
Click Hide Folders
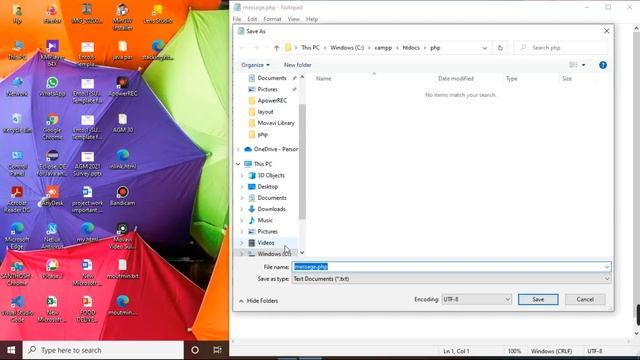tap(258, 301)
